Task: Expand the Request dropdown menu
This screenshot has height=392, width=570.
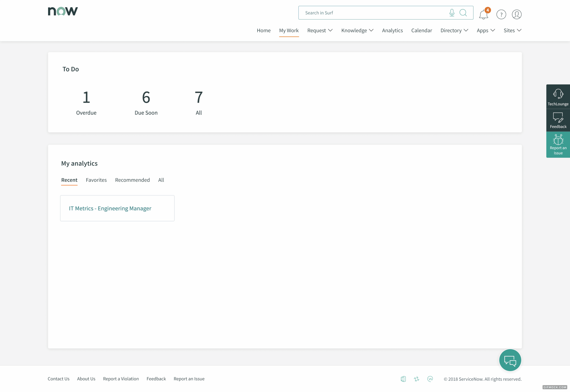Action: (319, 31)
